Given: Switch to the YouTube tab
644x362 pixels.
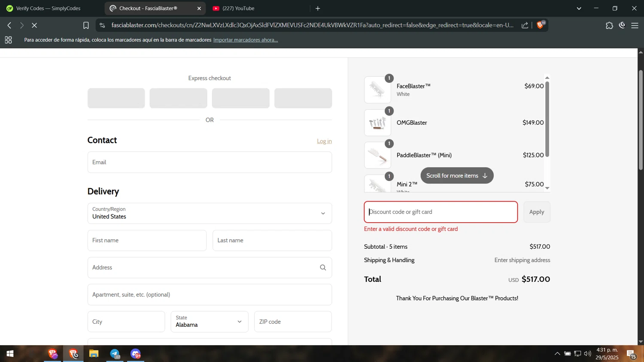Looking at the screenshot, I should pos(258,8).
